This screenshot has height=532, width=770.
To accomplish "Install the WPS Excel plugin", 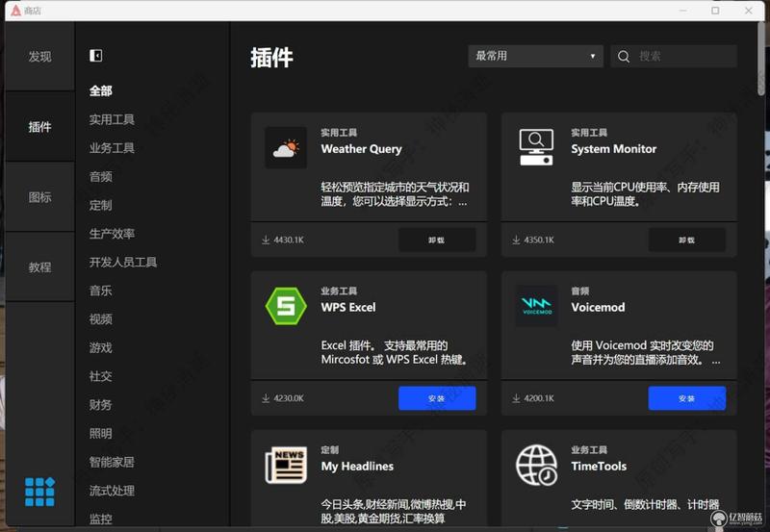I will coord(437,398).
